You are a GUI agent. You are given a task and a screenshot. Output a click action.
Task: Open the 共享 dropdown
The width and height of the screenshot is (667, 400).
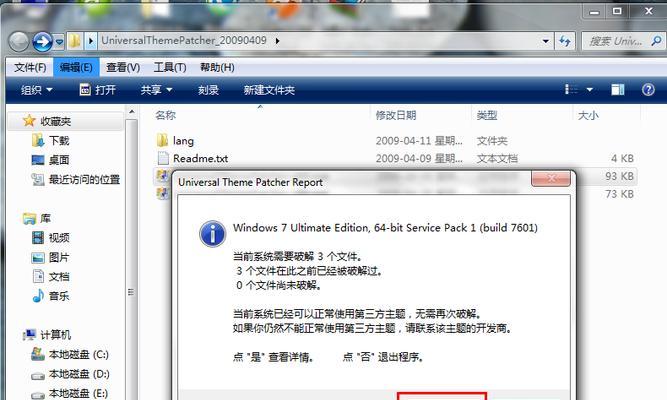coord(156,90)
